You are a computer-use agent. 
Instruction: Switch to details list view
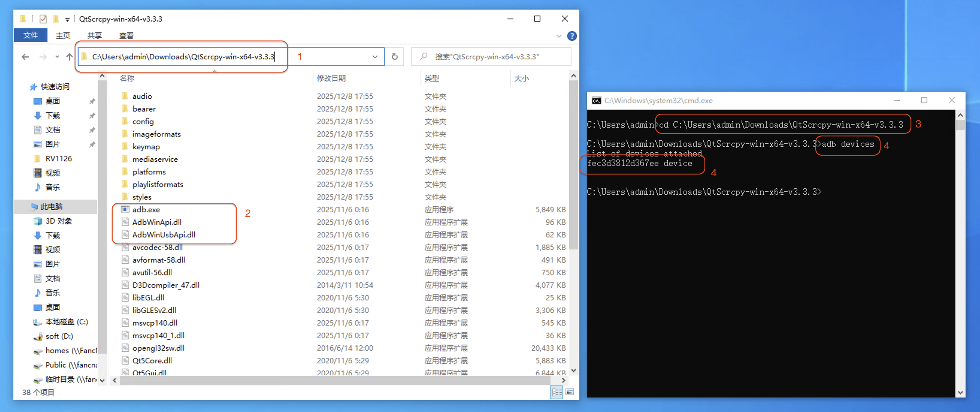[556, 392]
